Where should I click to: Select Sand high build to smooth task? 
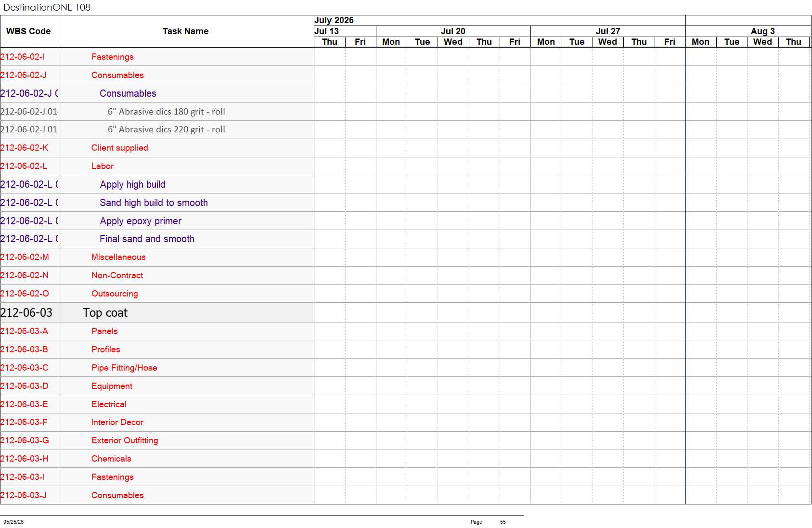tap(154, 203)
